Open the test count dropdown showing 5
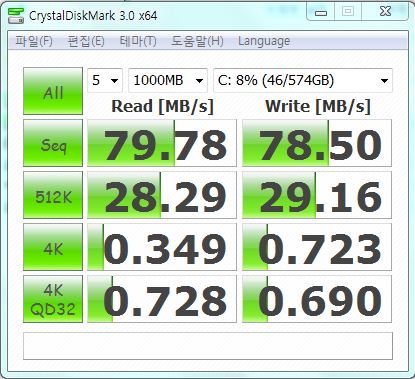This screenshot has width=415, height=379. point(105,80)
